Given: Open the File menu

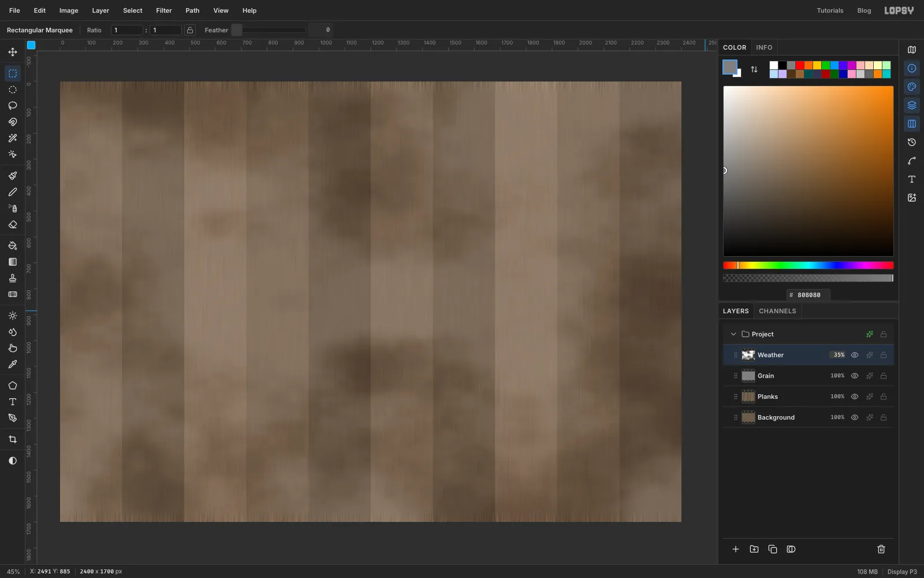Looking at the screenshot, I should click(14, 10).
